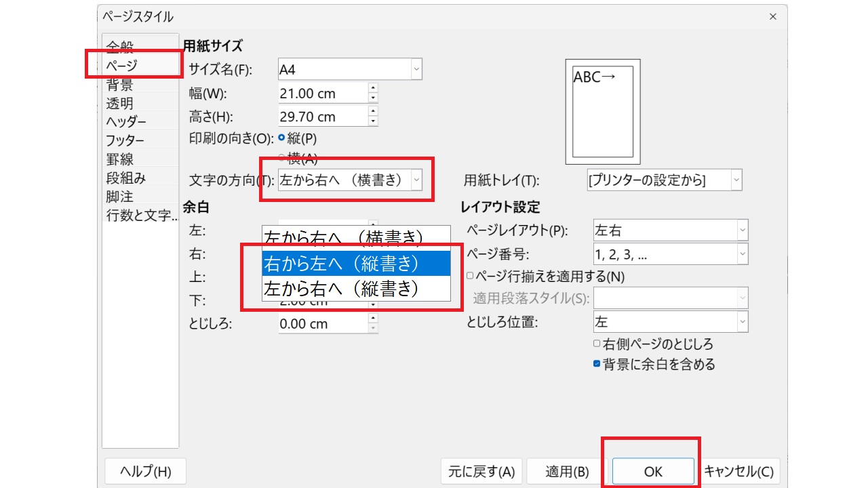
Task: Check the 右側ページのとじしろ checkbox
Action: pos(597,344)
